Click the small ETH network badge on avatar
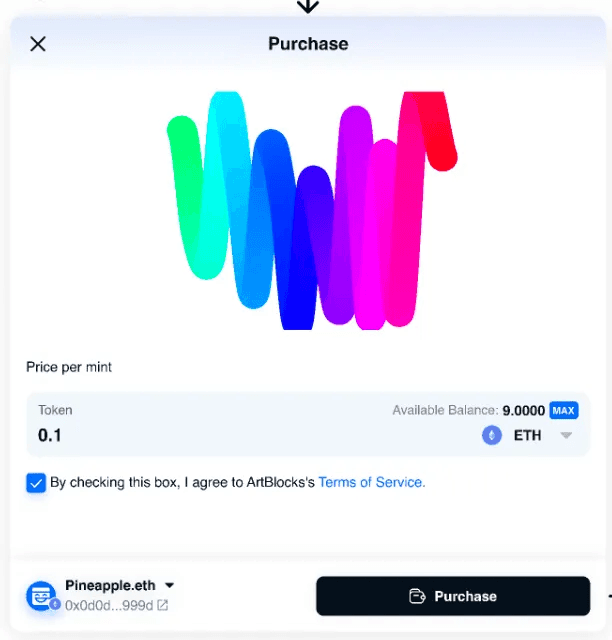 [55, 604]
